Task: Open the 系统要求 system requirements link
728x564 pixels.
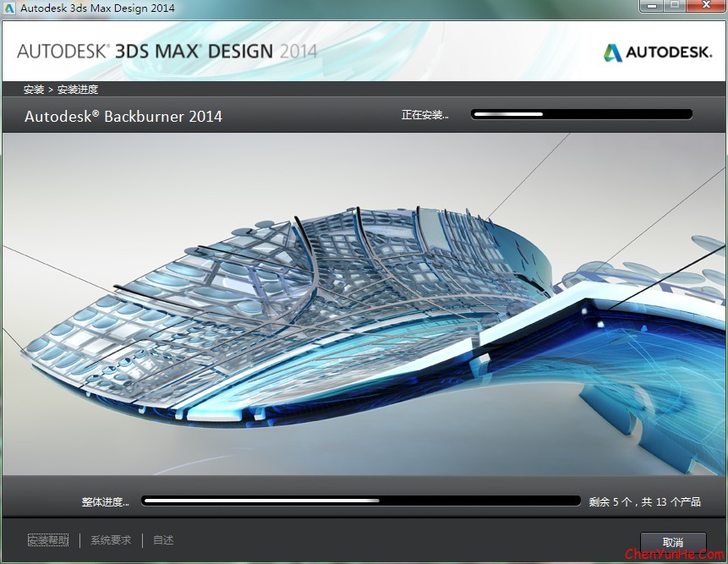Action: coord(111,539)
